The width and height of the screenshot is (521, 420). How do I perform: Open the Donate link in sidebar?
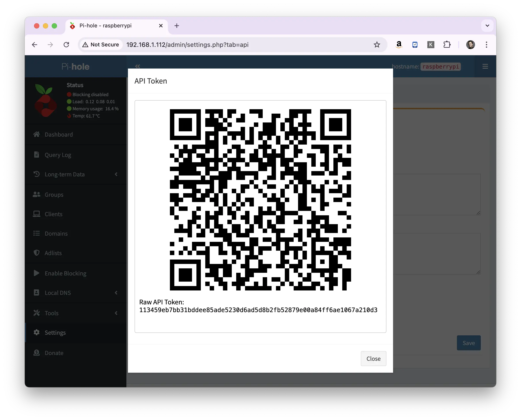(54, 353)
